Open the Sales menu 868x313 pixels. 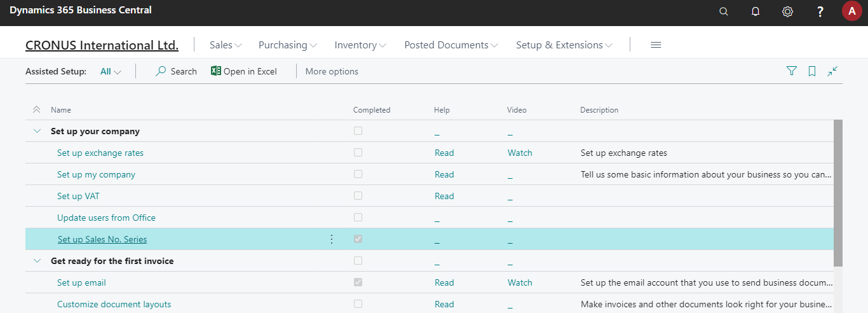(226, 45)
